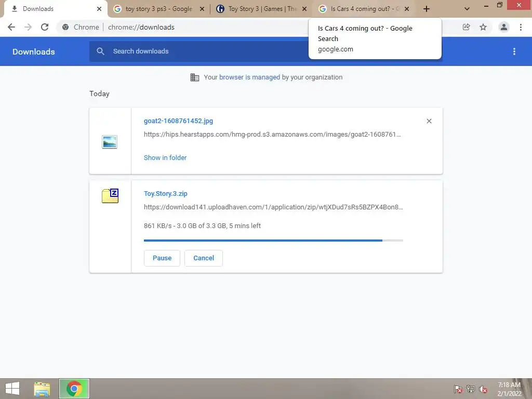Image resolution: width=532 pixels, height=399 pixels.
Task: Close the Toy Story 3 Games tab
Action: pos(304,9)
